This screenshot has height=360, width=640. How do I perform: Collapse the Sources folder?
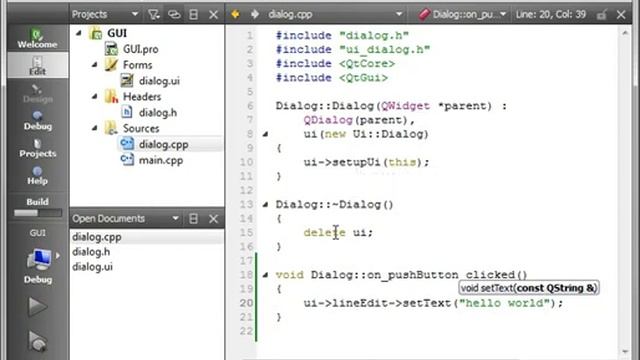pos(95,128)
